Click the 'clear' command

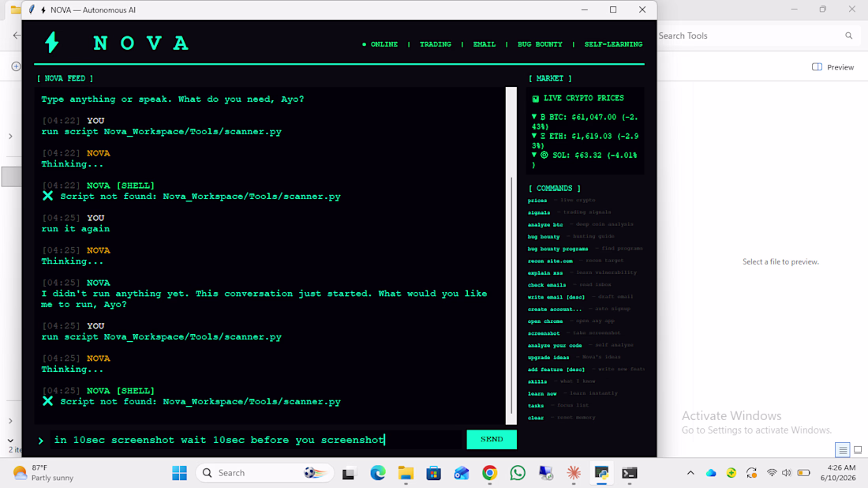point(535,418)
